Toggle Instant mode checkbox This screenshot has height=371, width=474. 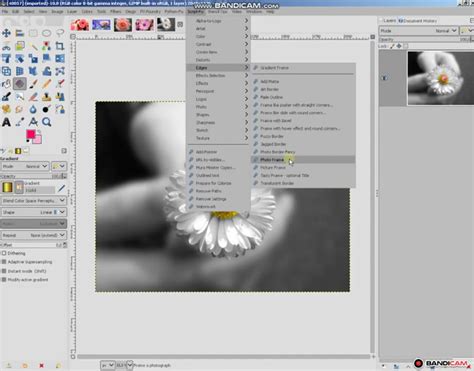[4, 271]
